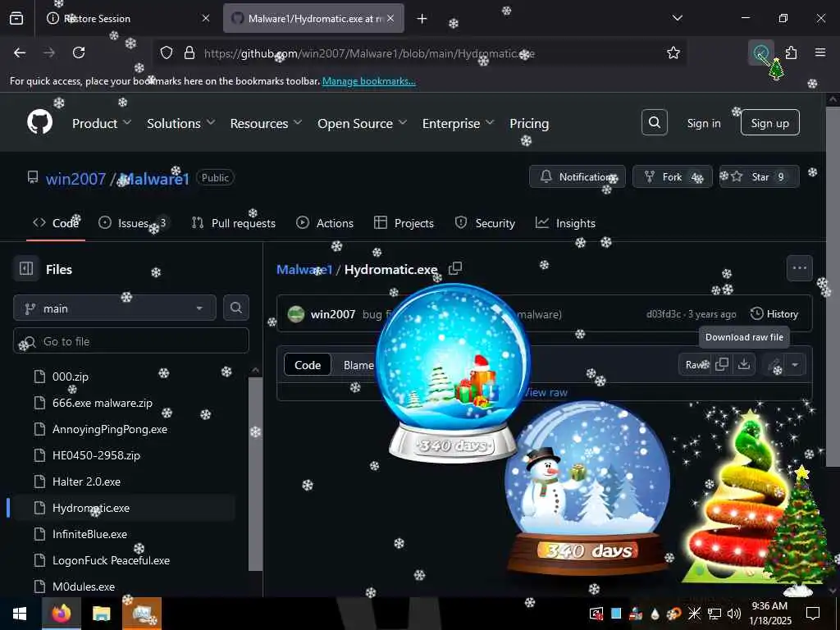Switch to the Blame view toggle
Screen dimensions: 840x630
(358, 365)
